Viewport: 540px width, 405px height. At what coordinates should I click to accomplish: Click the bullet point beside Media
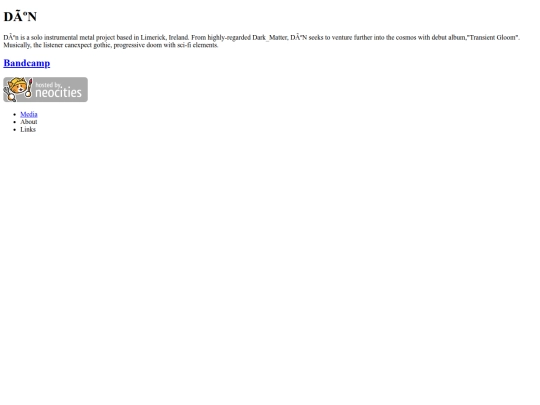coord(14,114)
